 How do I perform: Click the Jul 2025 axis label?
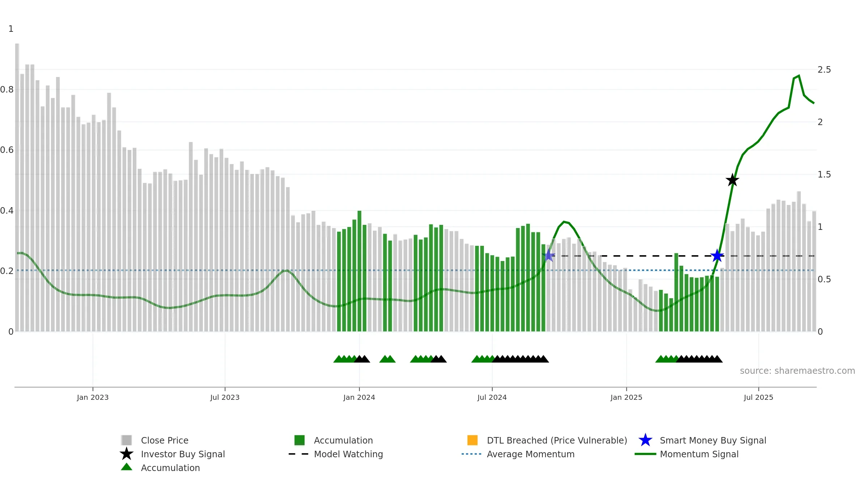coord(758,397)
